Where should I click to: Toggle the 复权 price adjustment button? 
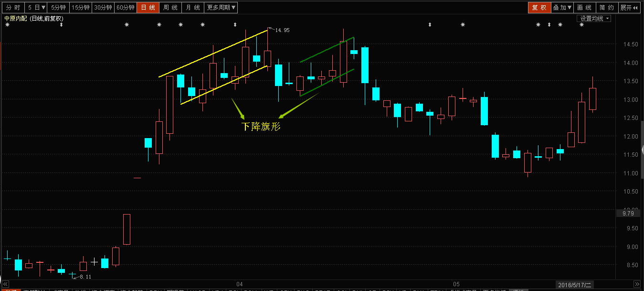pos(539,8)
